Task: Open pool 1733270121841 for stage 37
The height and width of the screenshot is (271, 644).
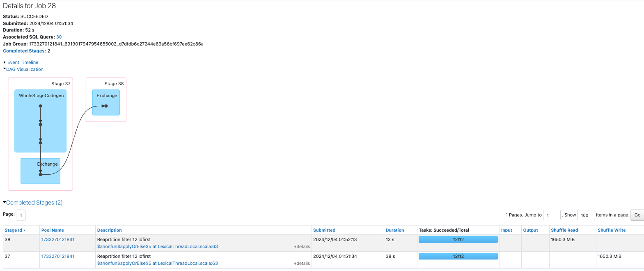Action: pyautogui.click(x=58, y=256)
